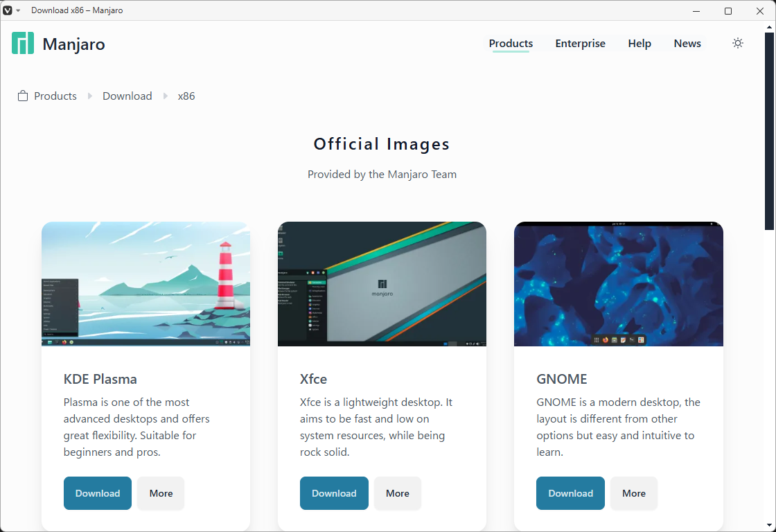This screenshot has width=776, height=532.
Task: Click the x86 breadcrumb entry
Action: (186, 96)
